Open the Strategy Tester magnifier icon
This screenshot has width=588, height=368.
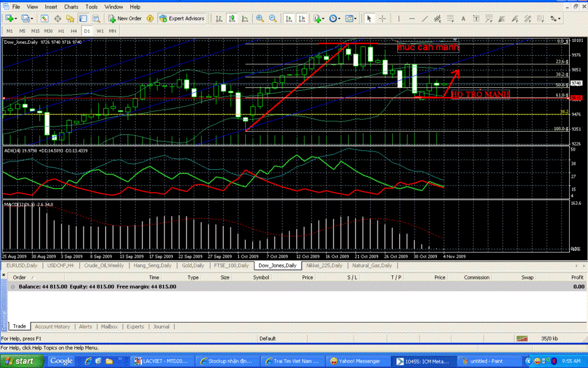pyautogui.click(x=96, y=18)
